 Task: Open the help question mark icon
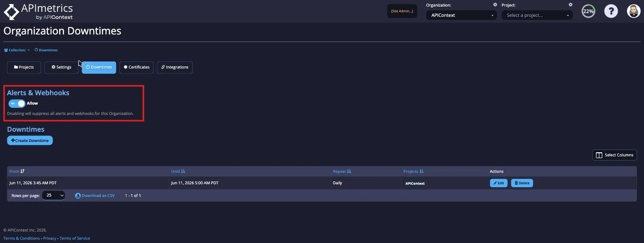(x=611, y=11)
